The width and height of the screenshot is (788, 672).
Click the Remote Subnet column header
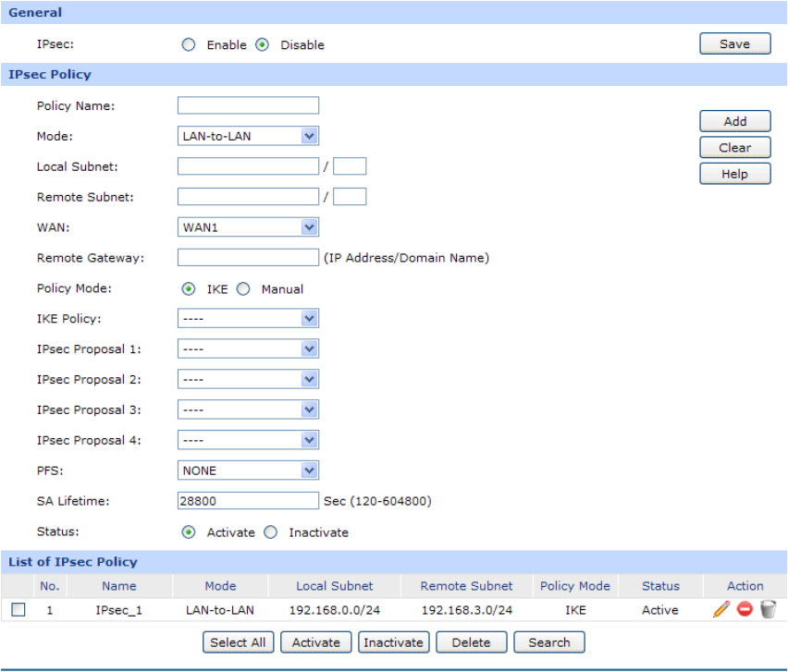(467, 586)
